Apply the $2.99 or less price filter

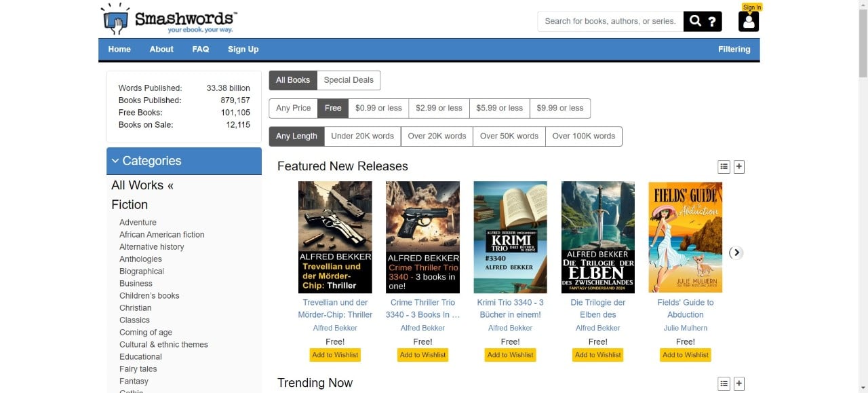pyautogui.click(x=439, y=107)
